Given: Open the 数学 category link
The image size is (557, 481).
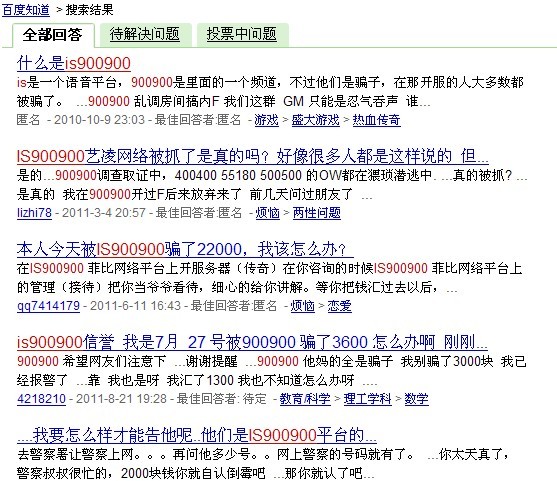Looking at the screenshot, I should [417, 399].
